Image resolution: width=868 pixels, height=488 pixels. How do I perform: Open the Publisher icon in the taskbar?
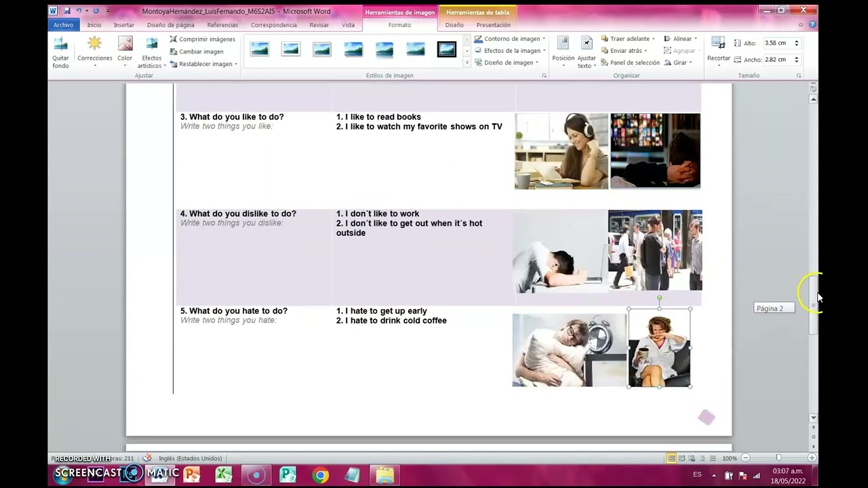tap(288, 475)
